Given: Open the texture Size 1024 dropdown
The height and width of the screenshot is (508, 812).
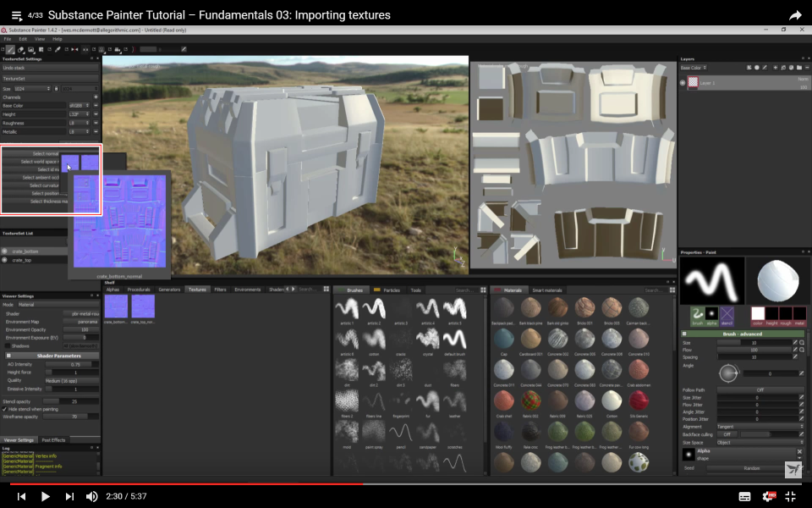Looking at the screenshot, I should pyautogui.click(x=32, y=89).
